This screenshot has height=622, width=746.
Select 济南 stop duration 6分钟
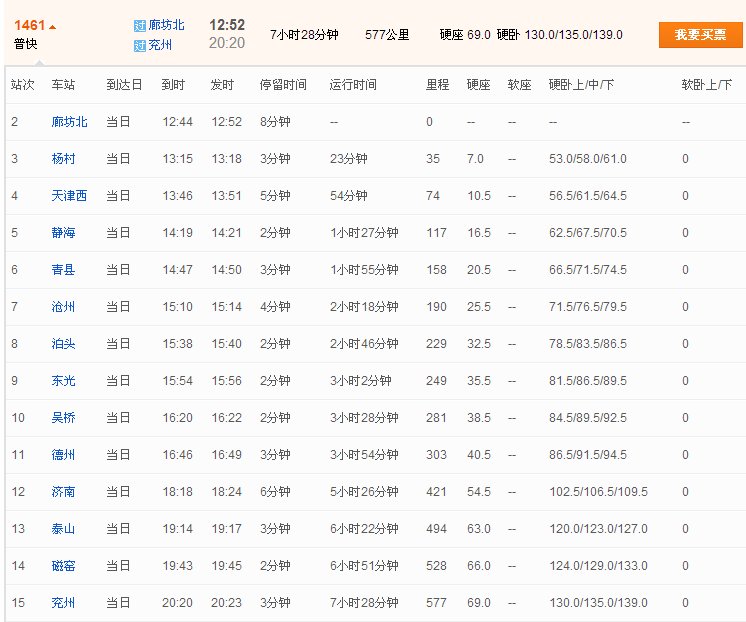[x=275, y=492]
